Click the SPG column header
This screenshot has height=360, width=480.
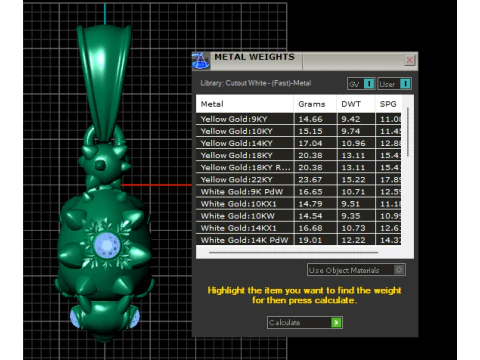pos(388,104)
